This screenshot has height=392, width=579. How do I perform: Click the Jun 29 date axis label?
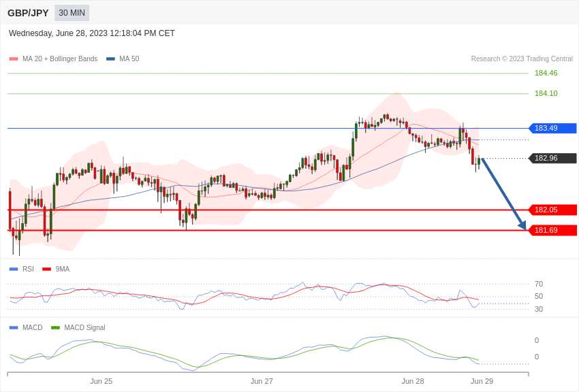[x=482, y=381]
